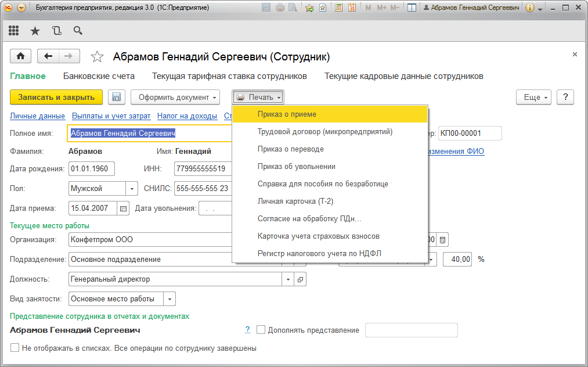Toggle the title bar panel layout icon
This screenshot has height=367, width=588.
[x=412, y=8]
